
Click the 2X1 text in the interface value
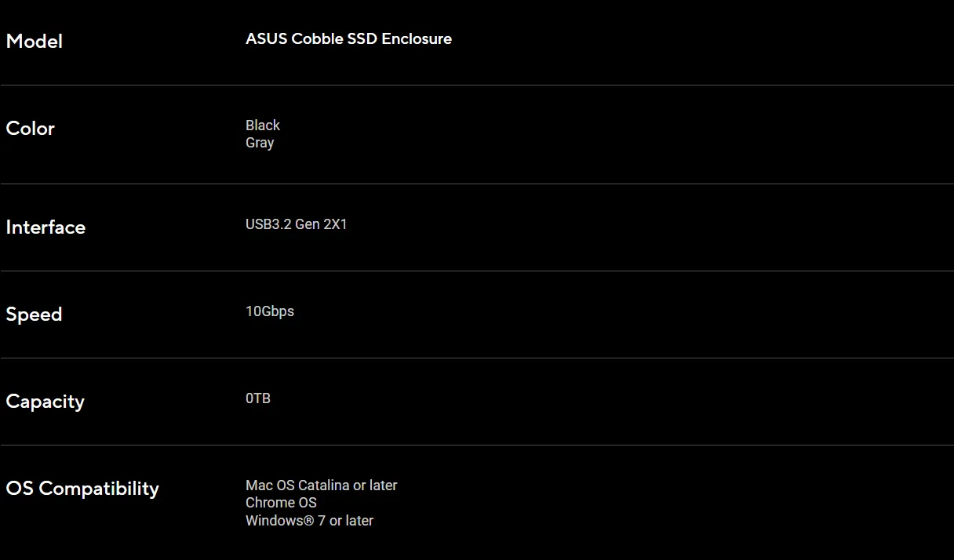tap(335, 224)
